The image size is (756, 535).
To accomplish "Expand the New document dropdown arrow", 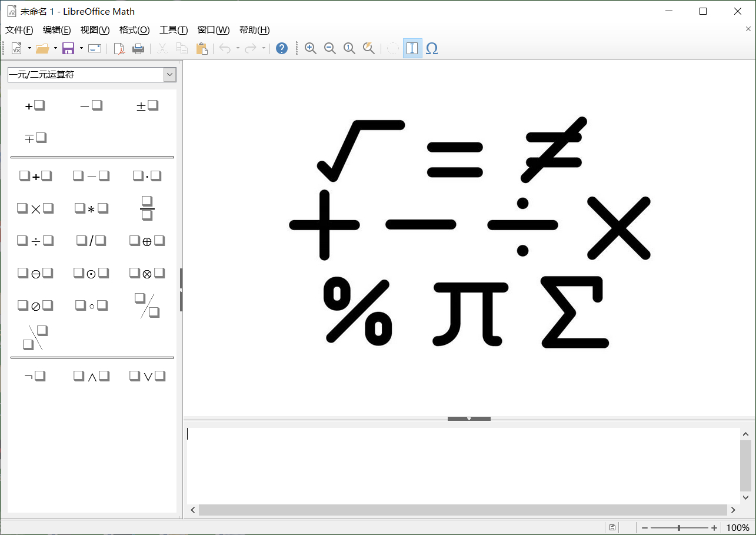I will coord(28,49).
